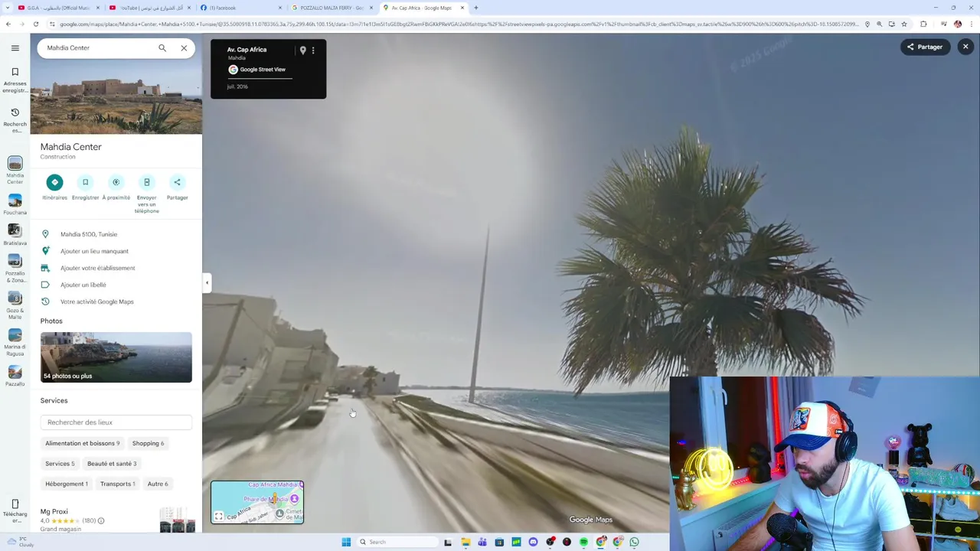Open a new browser tab
Screen dimensions: 980x551
click(475, 8)
